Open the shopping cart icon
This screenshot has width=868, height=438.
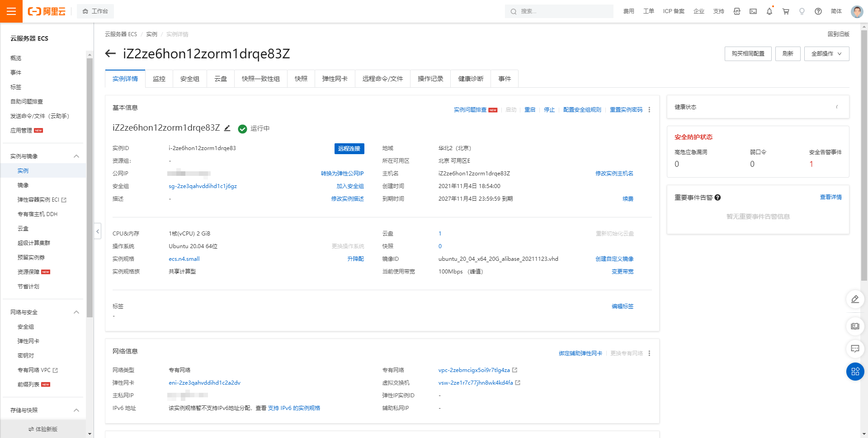786,11
